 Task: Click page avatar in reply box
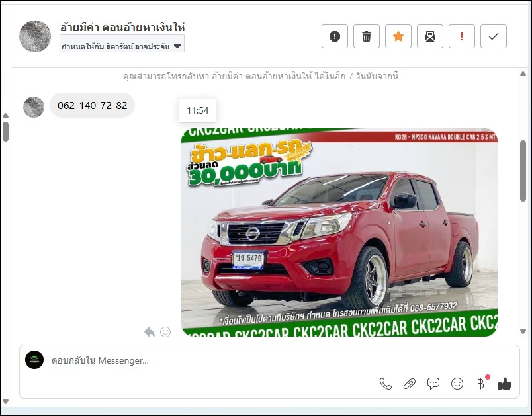34,360
